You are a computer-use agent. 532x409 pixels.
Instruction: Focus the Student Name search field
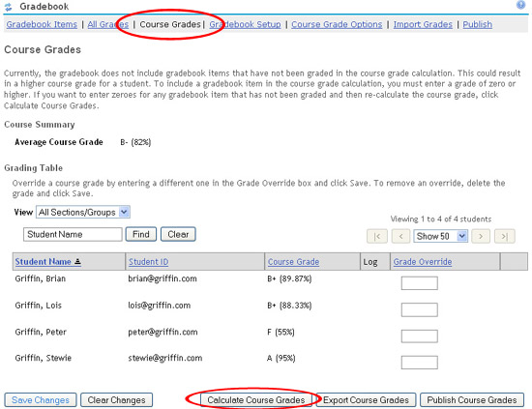tap(73, 234)
